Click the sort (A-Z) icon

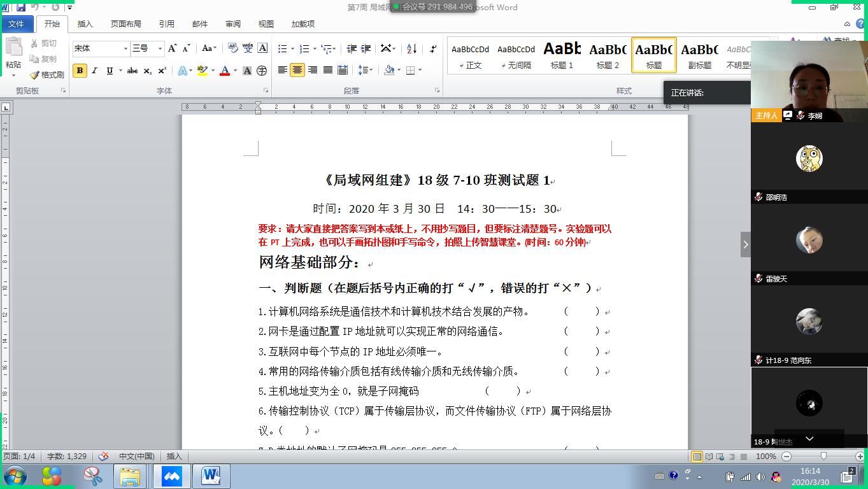coord(411,48)
